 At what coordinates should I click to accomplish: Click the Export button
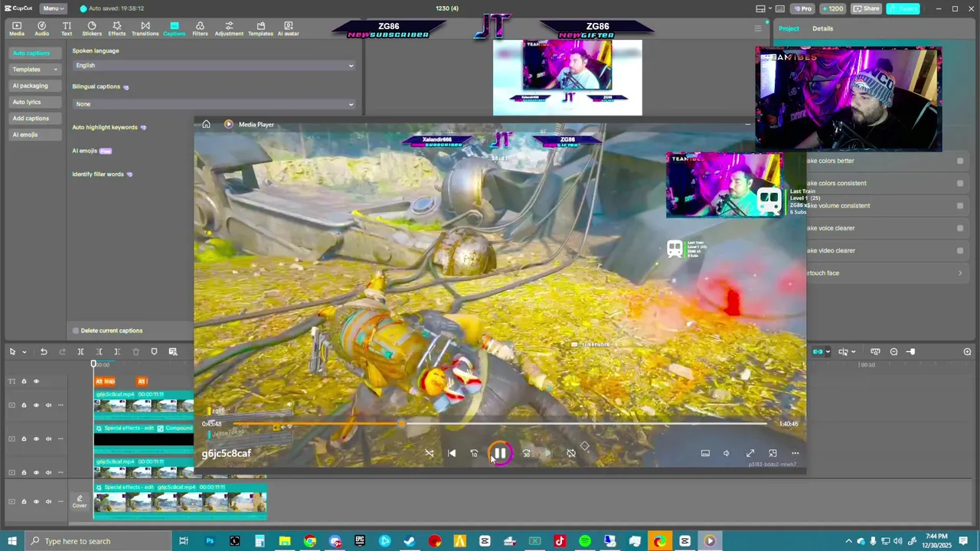point(903,8)
